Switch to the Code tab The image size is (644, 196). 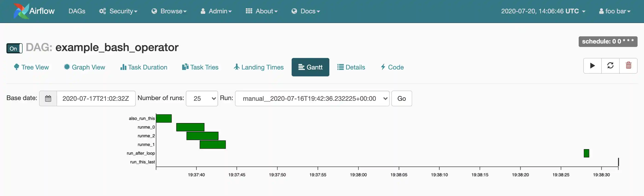pyautogui.click(x=392, y=67)
